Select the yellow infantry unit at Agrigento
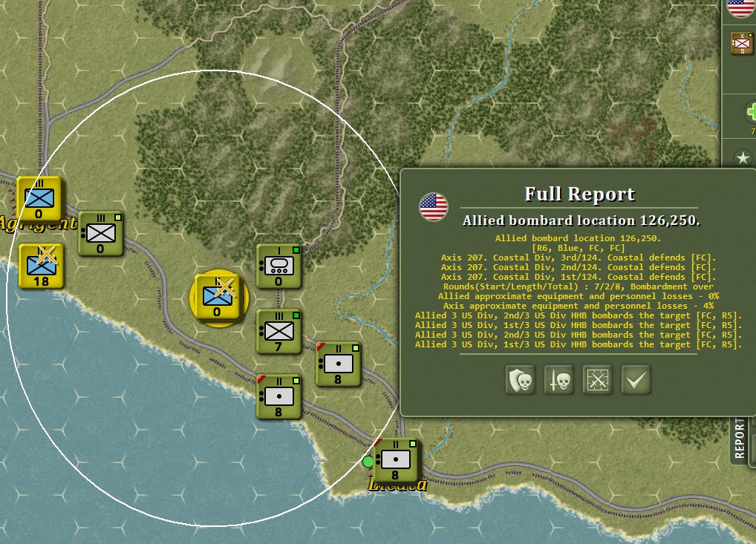Screen dimensions: 756x544 [39, 198]
